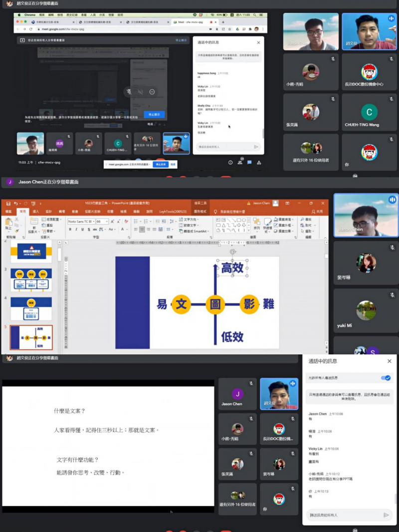The width and height of the screenshot is (399, 532).
Task: Switch to the Insert (插入) ribbon tab
Action: tap(35, 212)
